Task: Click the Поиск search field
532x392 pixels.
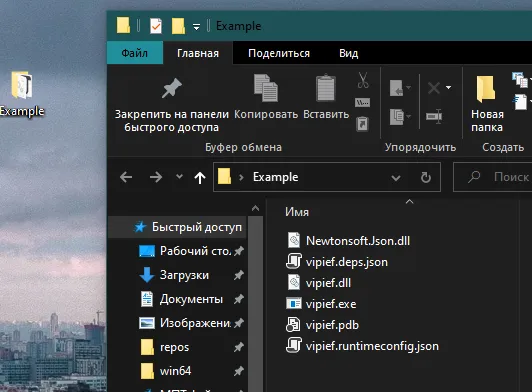Action: click(x=493, y=177)
